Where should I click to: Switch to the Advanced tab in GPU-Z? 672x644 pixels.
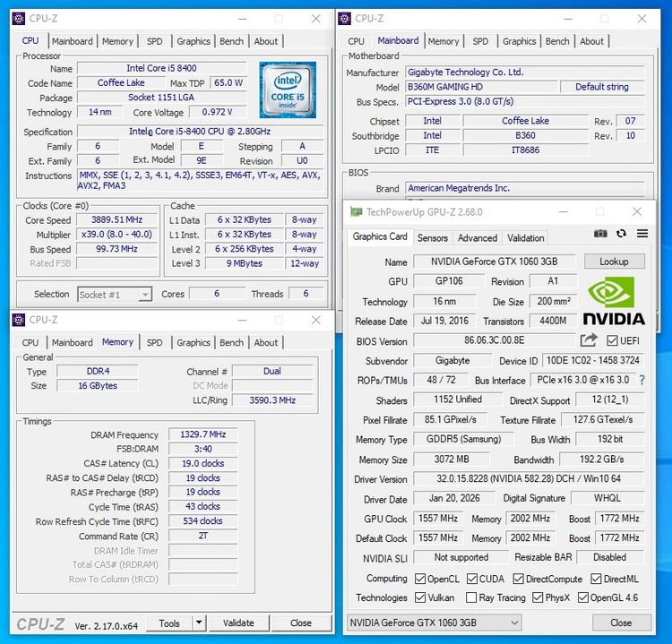point(478,238)
